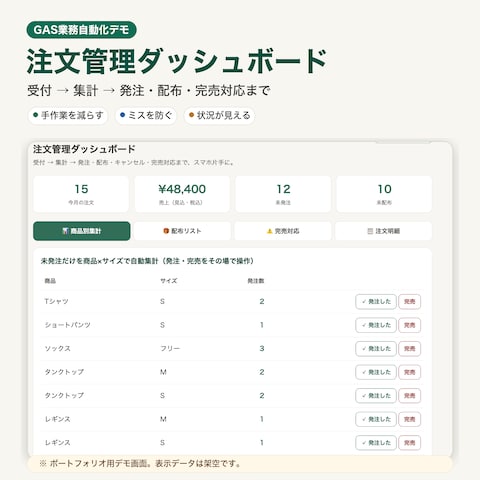The width and height of the screenshot is (480, 480).
Task: Confirm 発注した for ソックス フリー
Action: (376, 349)
